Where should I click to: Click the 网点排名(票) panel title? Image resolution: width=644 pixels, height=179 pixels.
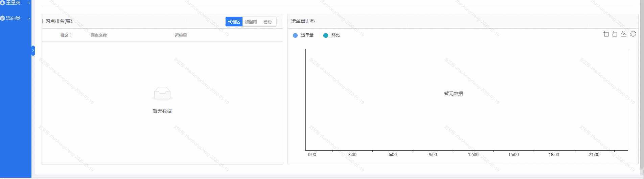pyautogui.click(x=59, y=21)
